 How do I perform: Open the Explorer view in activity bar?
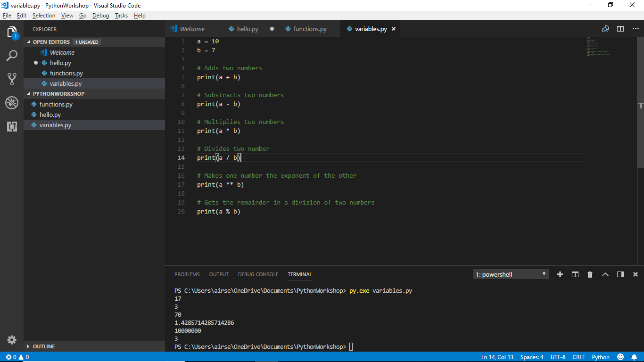(x=12, y=32)
